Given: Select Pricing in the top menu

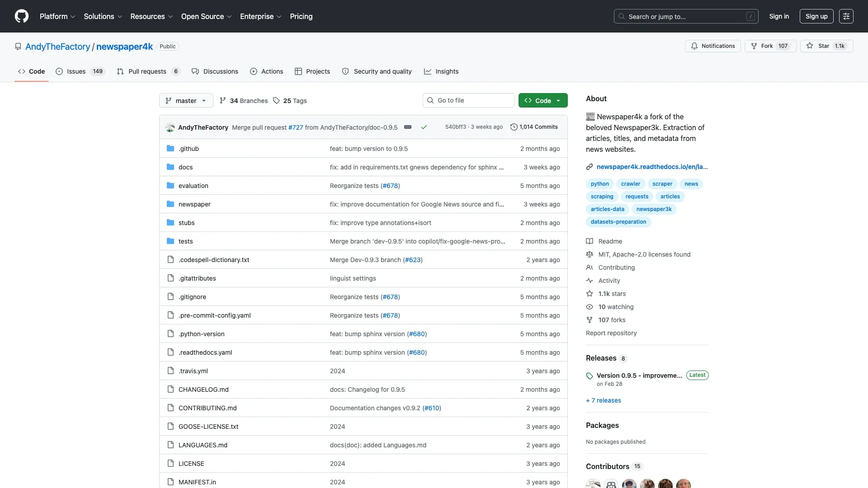Looking at the screenshot, I should tap(301, 16).
